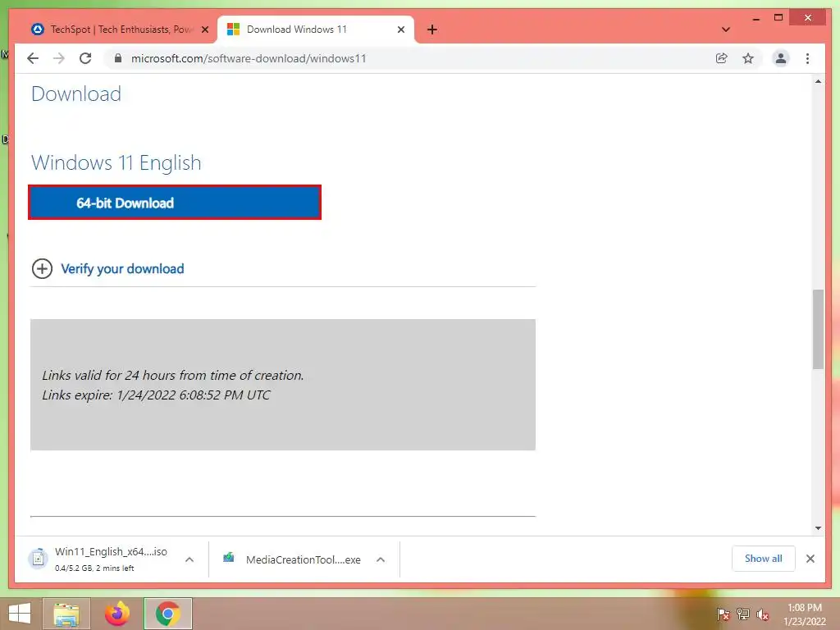Open the Action Center flag icon
The height and width of the screenshot is (630, 840).
723,614
